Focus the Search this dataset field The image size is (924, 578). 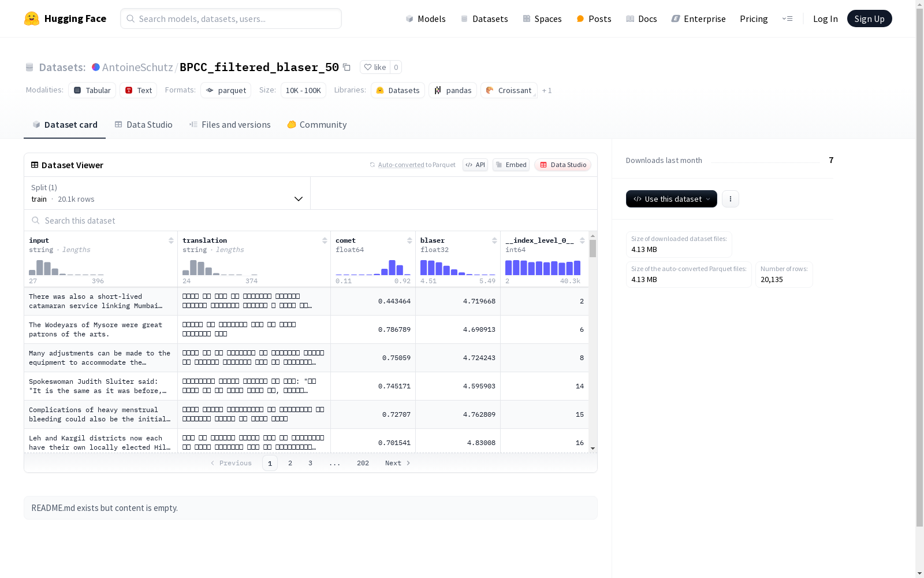click(311, 221)
